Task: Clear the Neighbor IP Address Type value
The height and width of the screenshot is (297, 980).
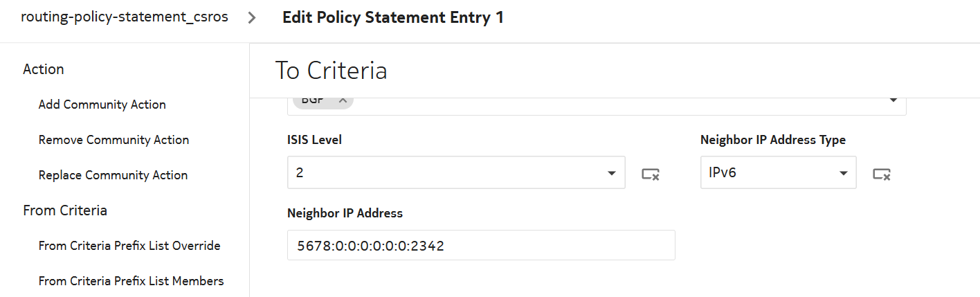Action: 881,174
